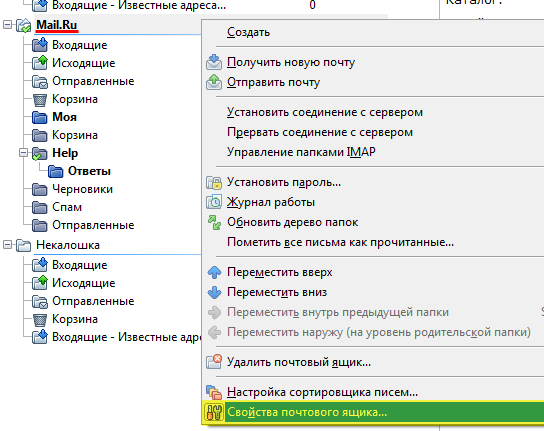Click the mailbox properties wrench icon
Image resolution: width=544 pixels, height=431 pixels.
point(214,412)
